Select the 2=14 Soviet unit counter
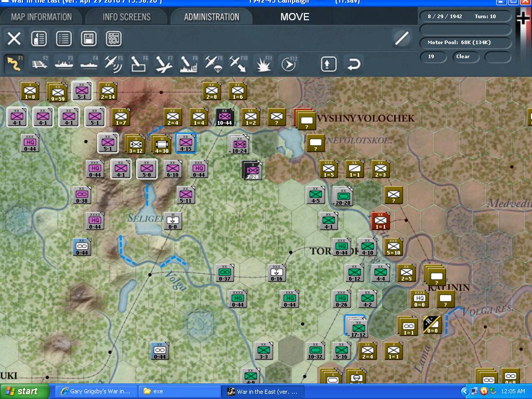Screen dimensions: 532x399 [108, 91]
